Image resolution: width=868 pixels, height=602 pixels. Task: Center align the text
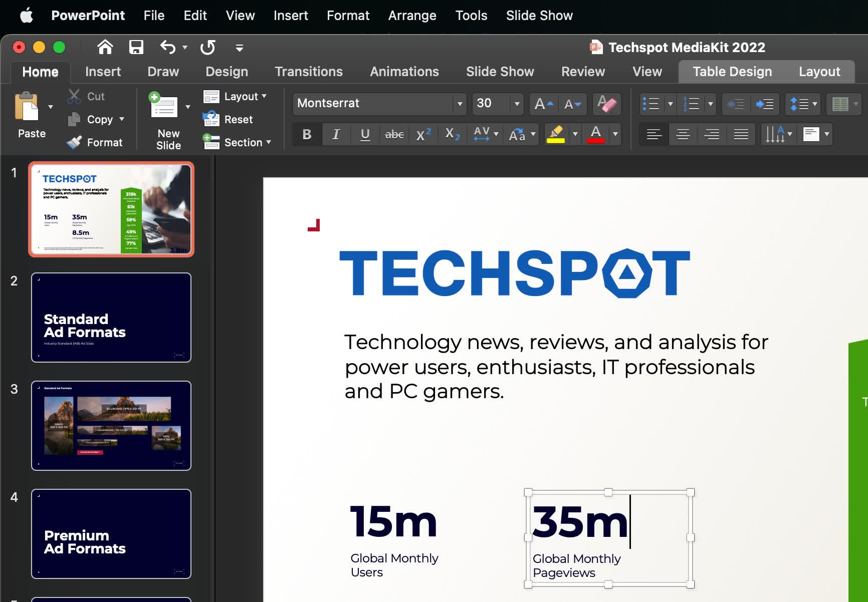(682, 134)
